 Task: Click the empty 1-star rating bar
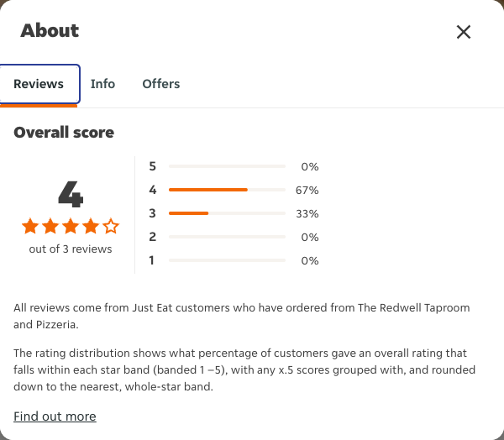[227, 260]
